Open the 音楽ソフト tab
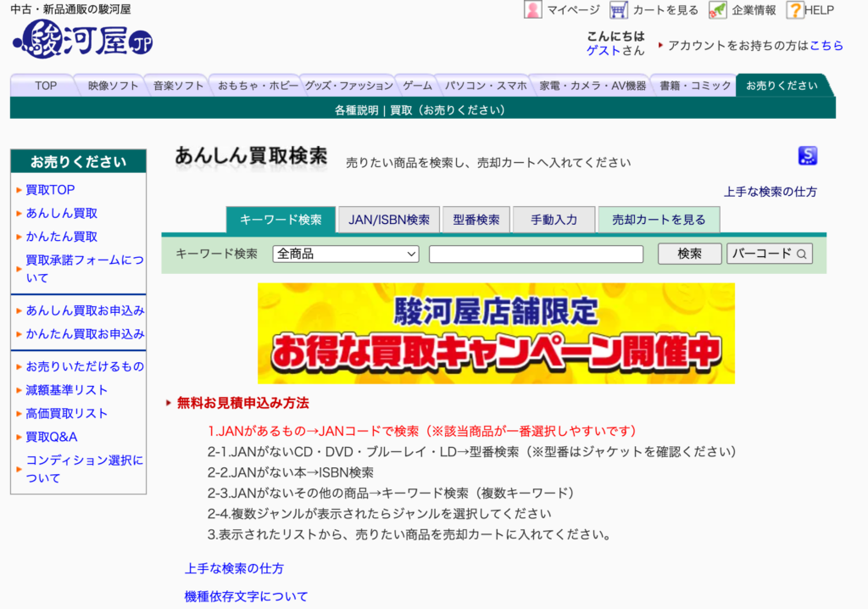This screenshot has width=868, height=609. 178,86
